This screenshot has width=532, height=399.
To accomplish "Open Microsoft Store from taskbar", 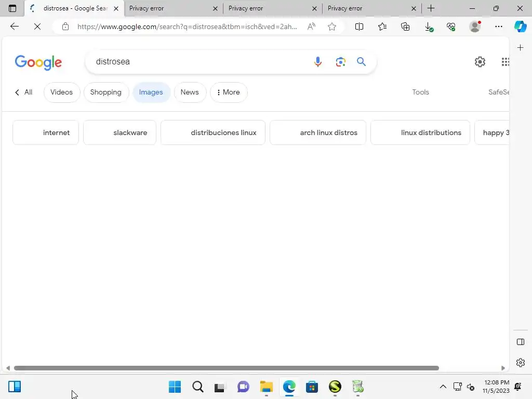I will pyautogui.click(x=312, y=387).
